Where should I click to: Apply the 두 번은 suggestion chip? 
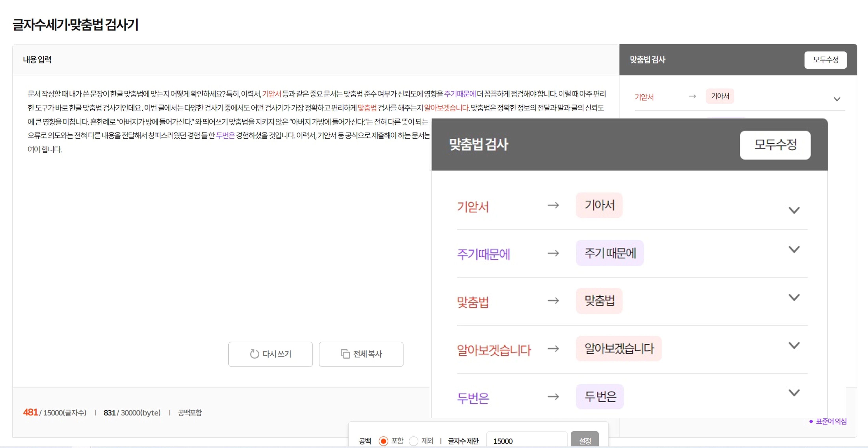(x=600, y=397)
